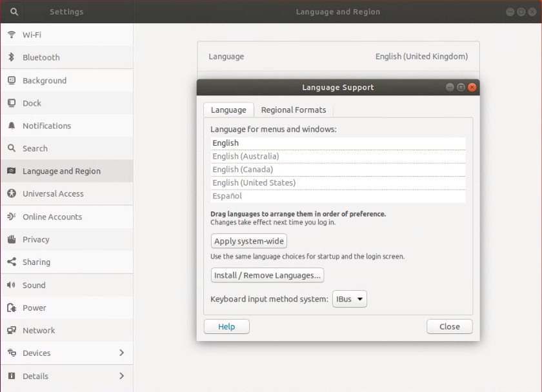The height and width of the screenshot is (392, 542).
Task: Click the Language row showing English (United Kingdom)
Action: 338,57
